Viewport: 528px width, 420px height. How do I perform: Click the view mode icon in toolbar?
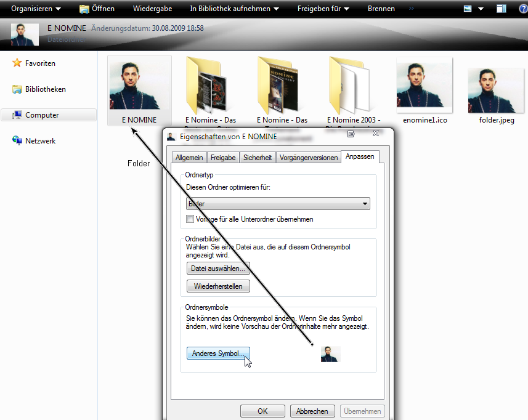coord(468,9)
